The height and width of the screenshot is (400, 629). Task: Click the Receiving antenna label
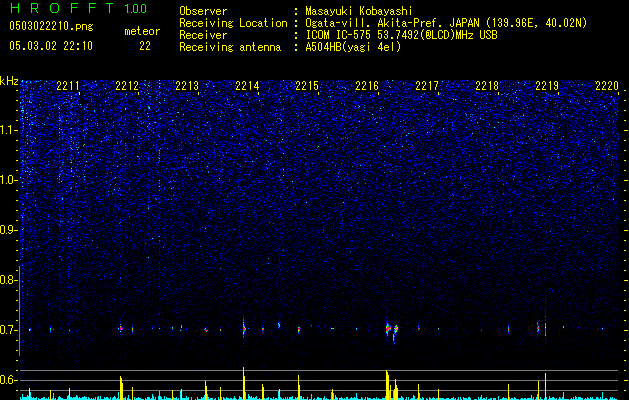point(230,47)
